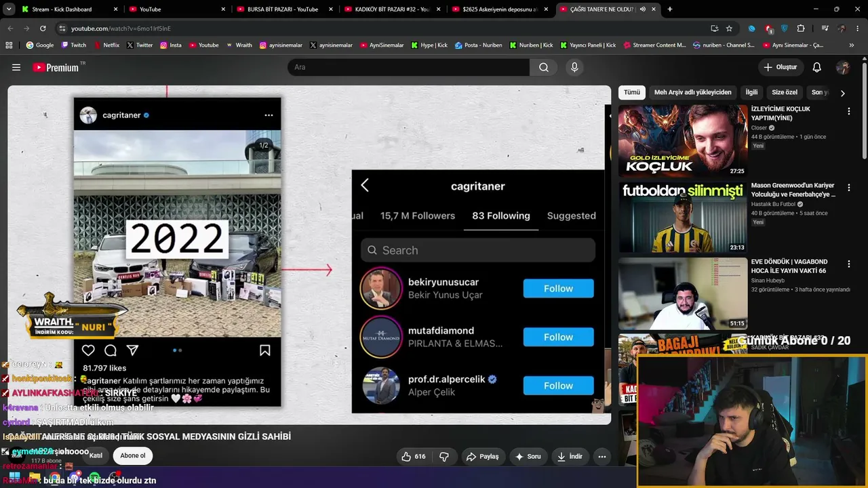Open the Hastalık Bu Futbol channel link

pyautogui.click(x=773, y=204)
